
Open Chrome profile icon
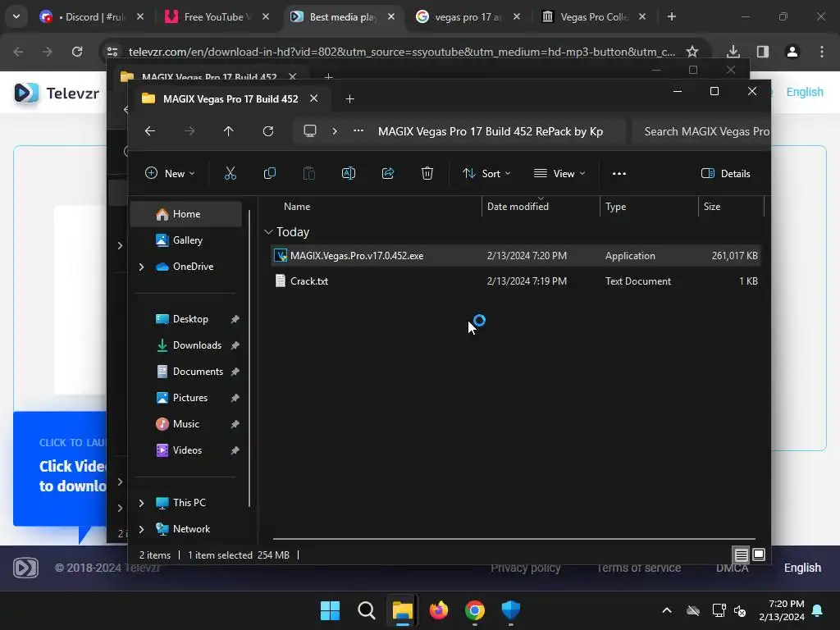tap(792, 52)
